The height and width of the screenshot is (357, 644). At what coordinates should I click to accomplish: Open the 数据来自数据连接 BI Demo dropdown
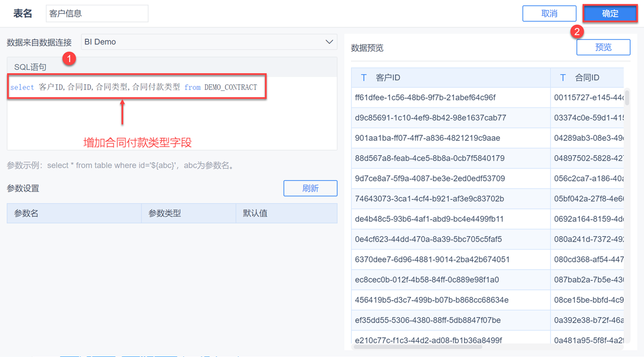209,42
